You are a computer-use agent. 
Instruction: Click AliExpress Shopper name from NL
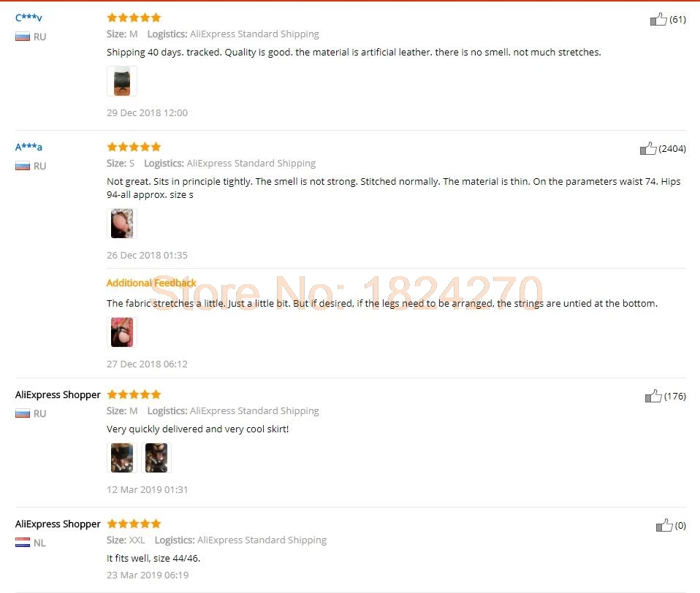(58, 524)
